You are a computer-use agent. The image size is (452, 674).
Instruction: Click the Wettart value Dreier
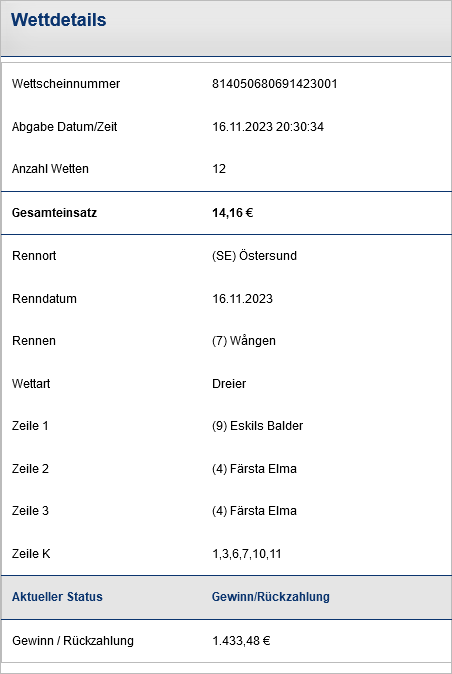pyautogui.click(x=229, y=383)
